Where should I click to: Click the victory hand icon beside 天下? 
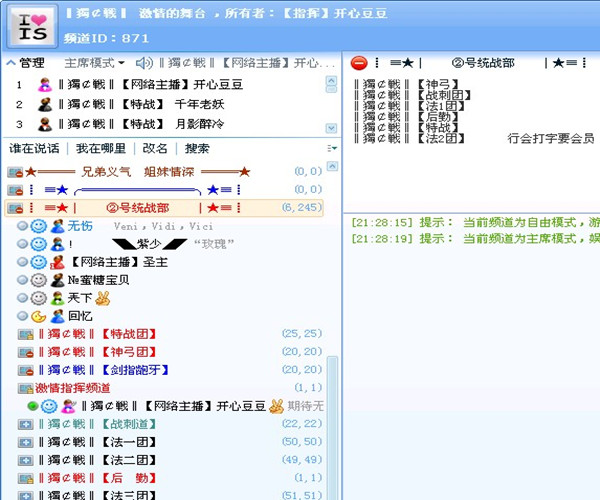click(102, 298)
